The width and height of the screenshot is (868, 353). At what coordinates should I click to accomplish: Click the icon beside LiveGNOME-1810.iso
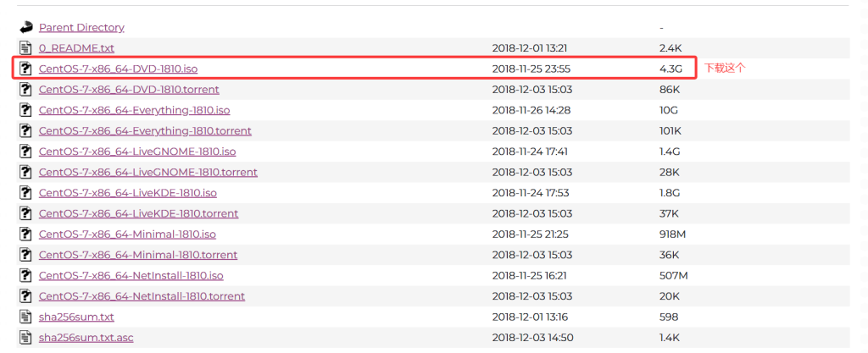25,152
